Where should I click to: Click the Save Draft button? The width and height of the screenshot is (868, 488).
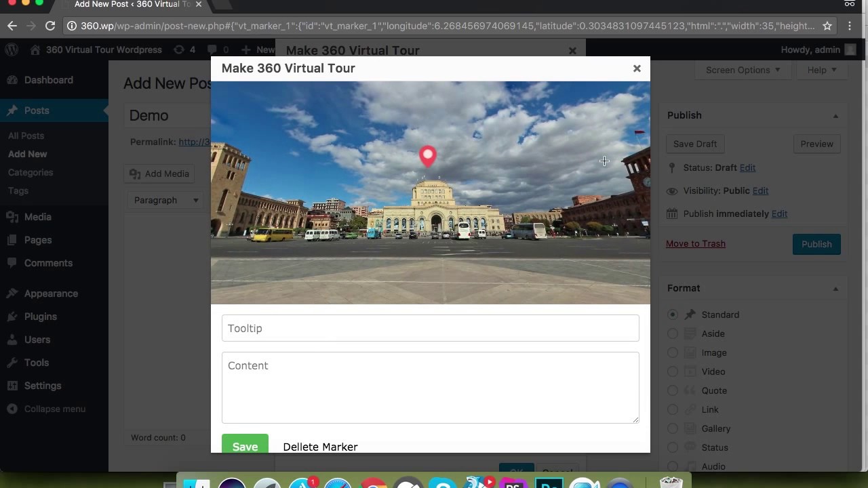[695, 144]
